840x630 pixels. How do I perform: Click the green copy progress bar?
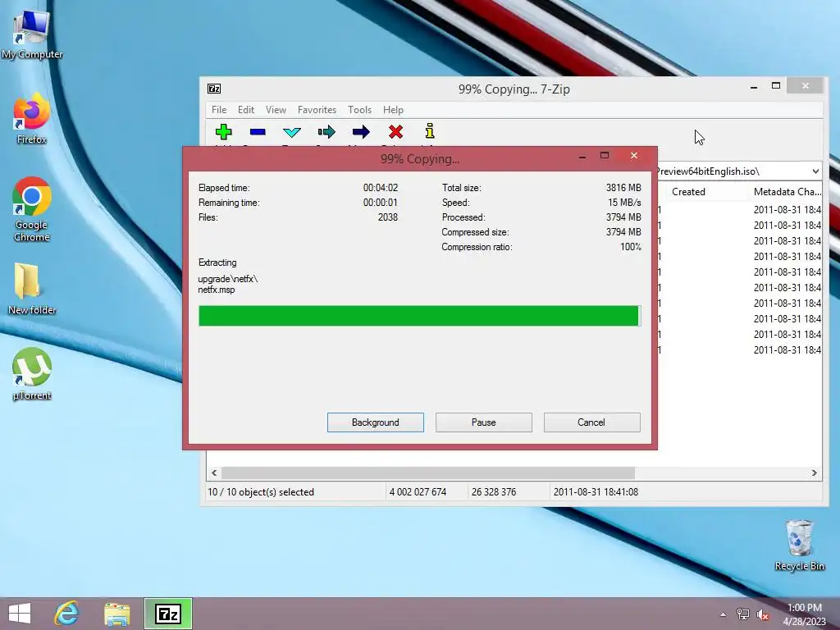pos(419,316)
